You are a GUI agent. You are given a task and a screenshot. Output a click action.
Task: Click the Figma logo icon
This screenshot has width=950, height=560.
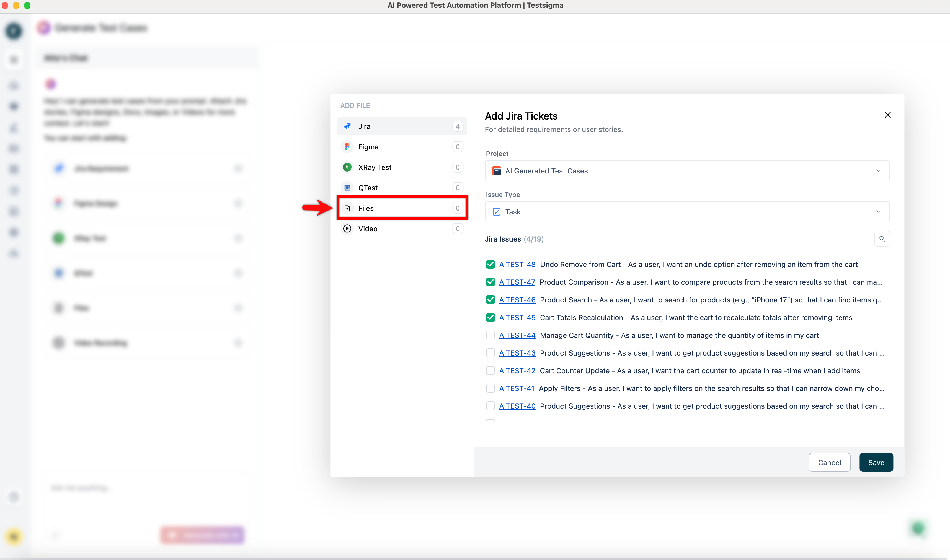347,147
